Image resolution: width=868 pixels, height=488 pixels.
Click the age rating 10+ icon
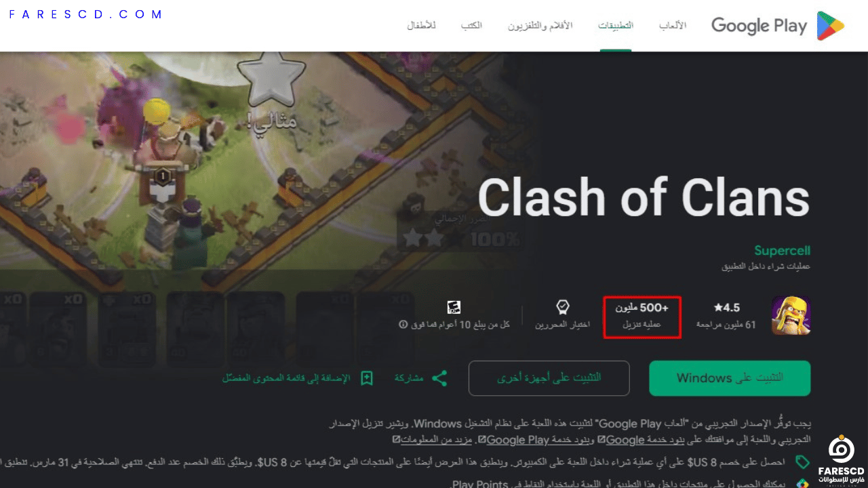tap(454, 308)
